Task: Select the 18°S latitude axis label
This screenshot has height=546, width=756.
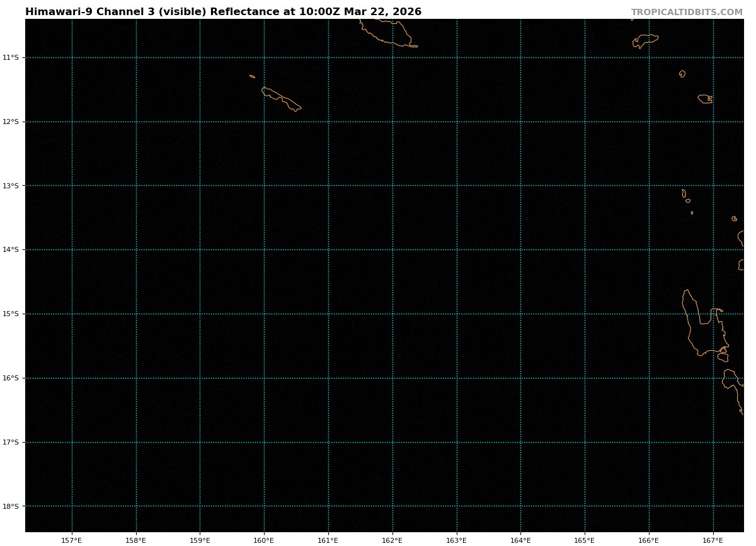Action: point(11,506)
